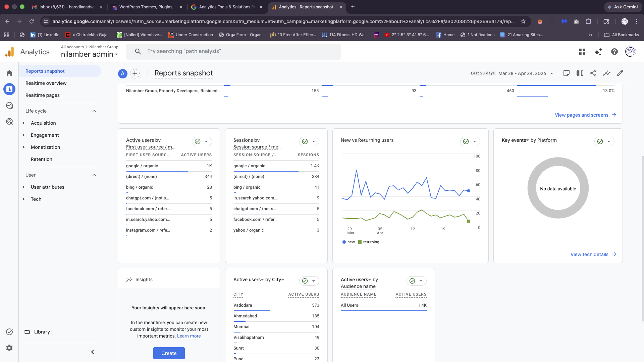Open Advertising icon in left rail
Image resolution: width=644 pixels, height=362 pixels.
click(x=9, y=121)
